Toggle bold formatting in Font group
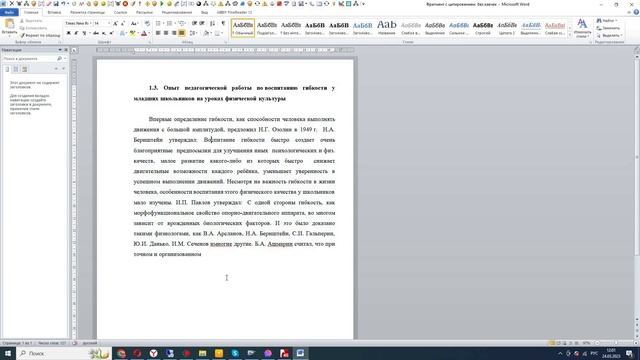Screen dimensions: 640x360 69,33
